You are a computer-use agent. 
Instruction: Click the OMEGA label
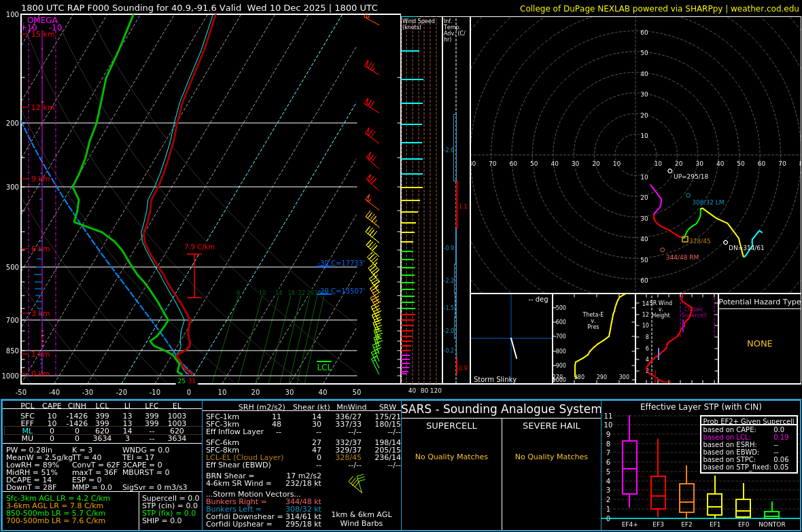[42, 20]
